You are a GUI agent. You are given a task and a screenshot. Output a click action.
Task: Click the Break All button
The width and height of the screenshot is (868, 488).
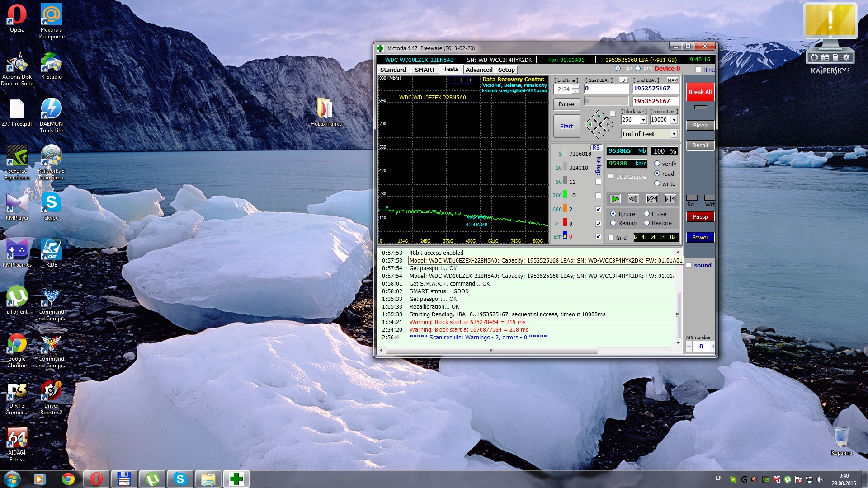[700, 92]
